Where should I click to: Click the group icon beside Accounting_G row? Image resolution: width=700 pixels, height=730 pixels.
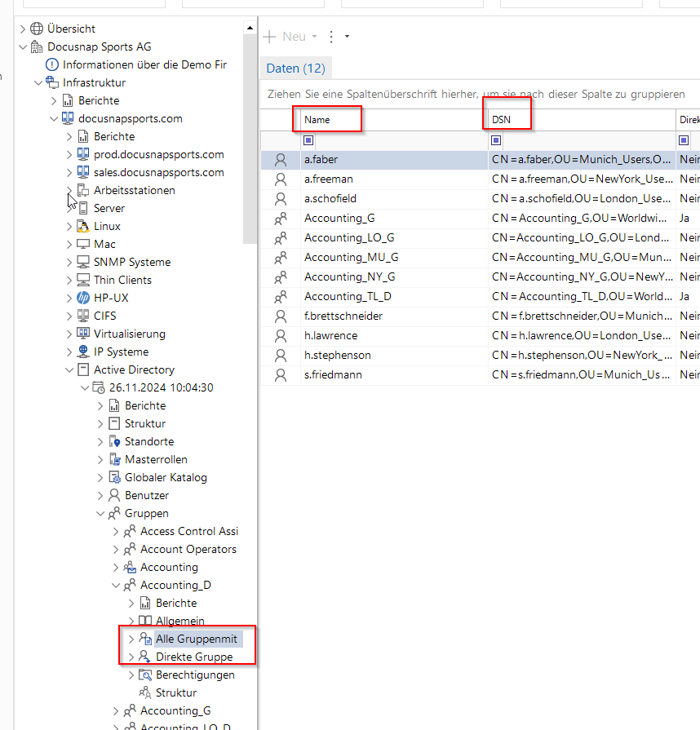pyautogui.click(x=281, y=218)
